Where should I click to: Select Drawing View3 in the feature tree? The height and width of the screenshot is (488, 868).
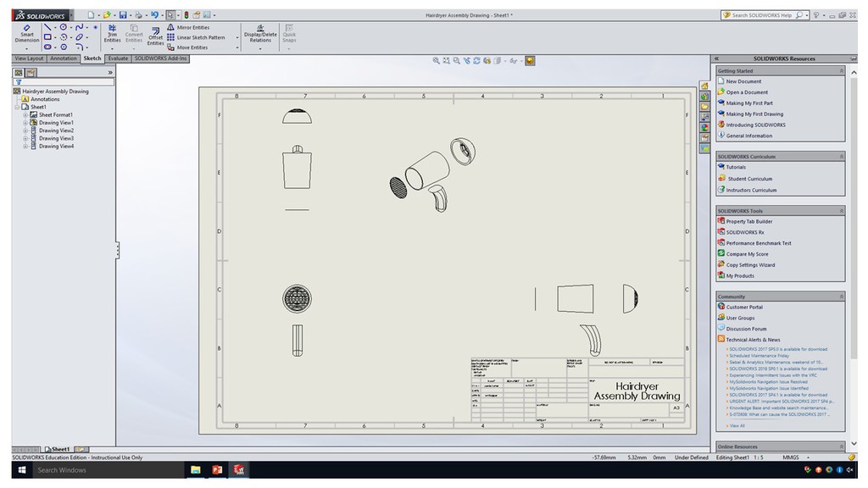click(x=56, y=138)
